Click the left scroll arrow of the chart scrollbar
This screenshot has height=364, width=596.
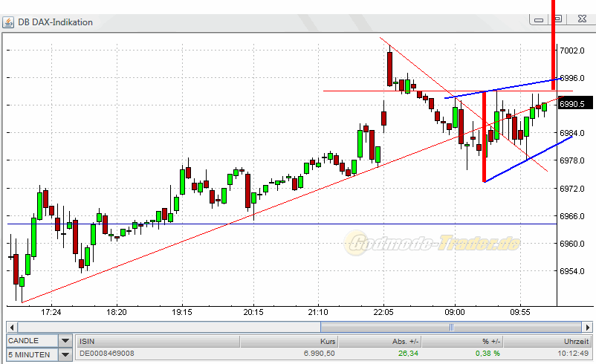click(12, 327)
